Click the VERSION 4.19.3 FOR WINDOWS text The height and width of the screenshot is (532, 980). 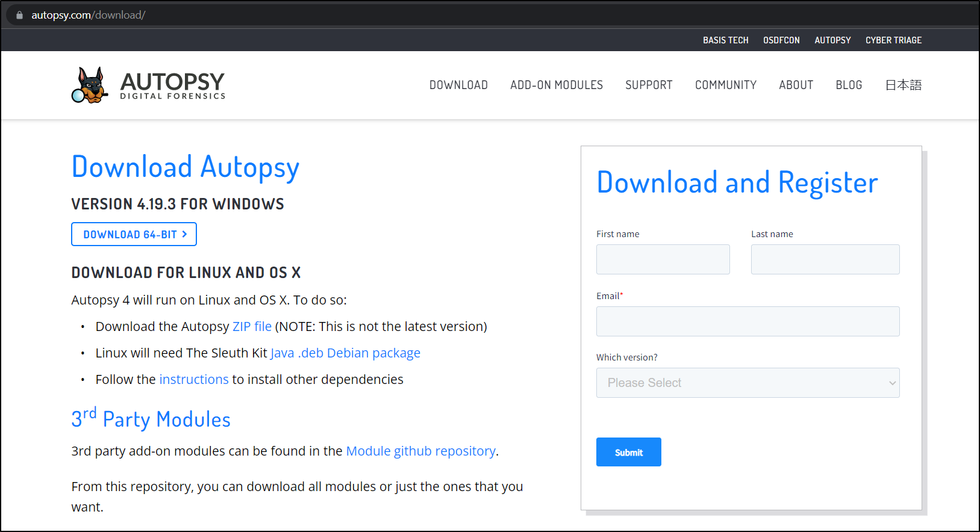coord(178,204)
